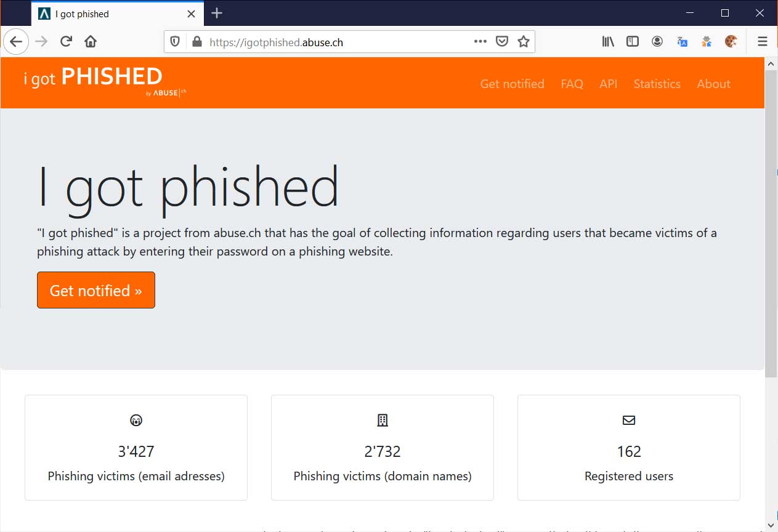Open the About page link

713,84
